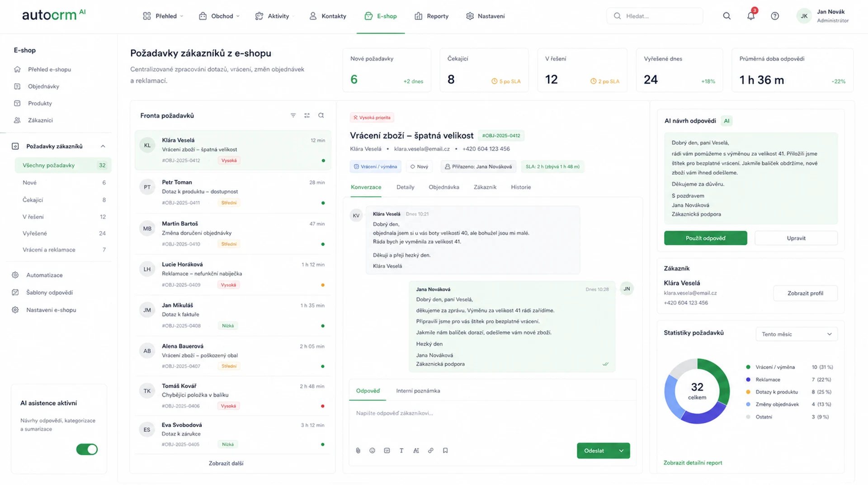Expand the Odeslat button dropdown arrow
Image resolution: width=868 pixels, height=485 pixels.
pos(621,451)
